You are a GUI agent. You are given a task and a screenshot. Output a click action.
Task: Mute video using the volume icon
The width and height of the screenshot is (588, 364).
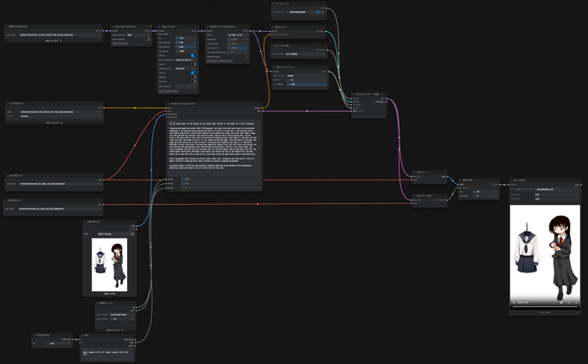point(561,303)
